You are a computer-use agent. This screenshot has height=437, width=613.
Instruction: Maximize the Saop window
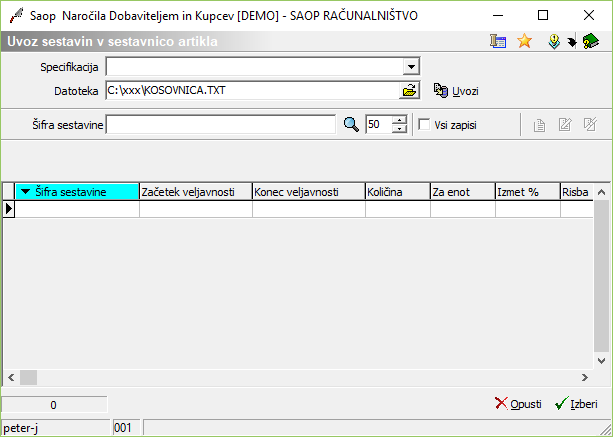(543, 15)
